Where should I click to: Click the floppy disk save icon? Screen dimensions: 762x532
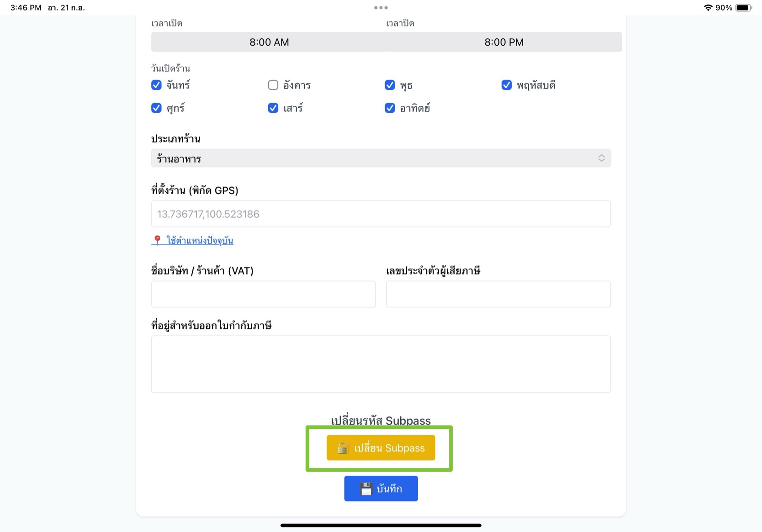(366, 489)
